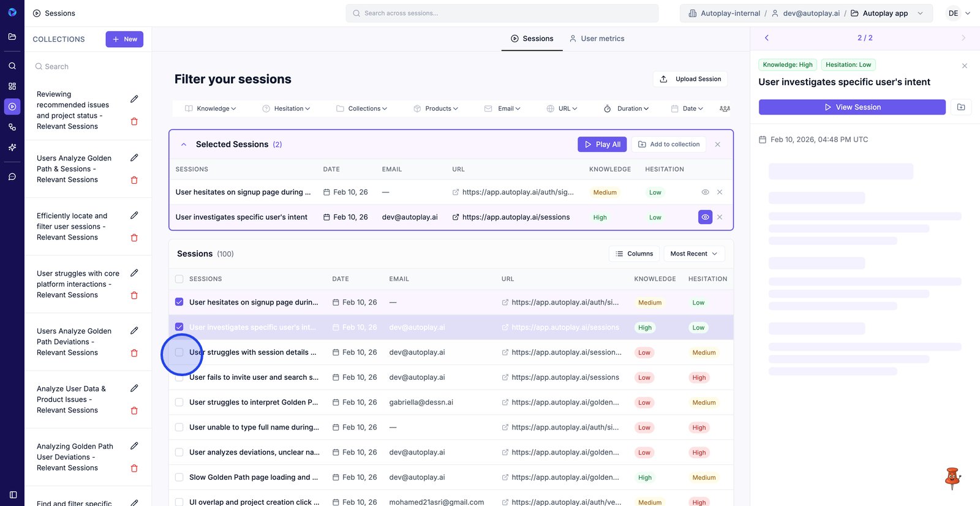The width and height of the screenshot is (980, 506).
Task: Click the edit pencil for 'Reviewing recommended issues' collection
Action: (134, 99)
